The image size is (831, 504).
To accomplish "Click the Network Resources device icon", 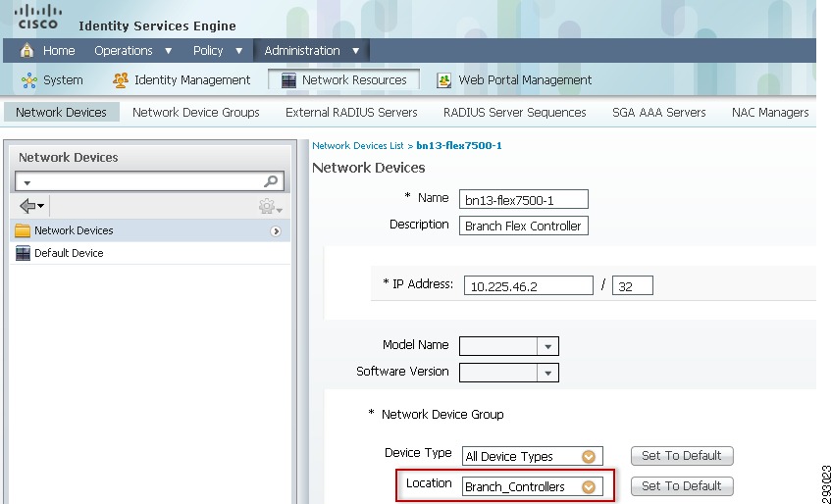I will [x=288, y=80].
